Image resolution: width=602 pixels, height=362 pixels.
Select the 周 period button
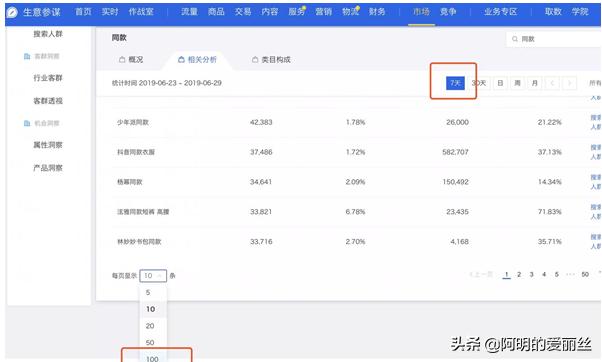coord(518,83)
